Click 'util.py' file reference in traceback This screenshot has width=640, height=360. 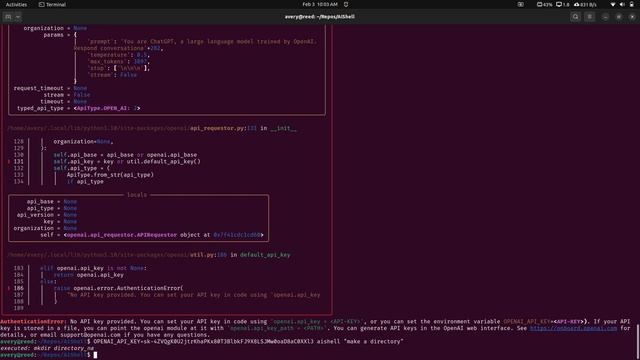coord(203,255)
